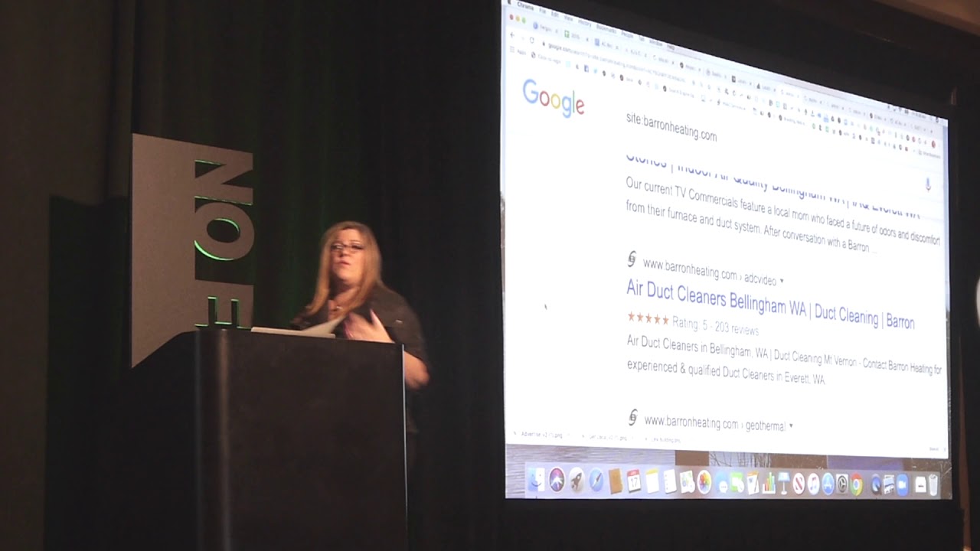Screen dimensions: 980x551
Task: Launch Siri from the dock
Action: [557, 481]
